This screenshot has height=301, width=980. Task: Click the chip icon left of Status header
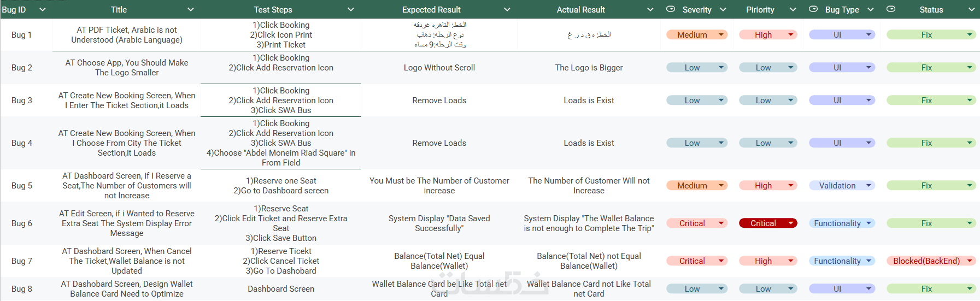coord(891,9)
